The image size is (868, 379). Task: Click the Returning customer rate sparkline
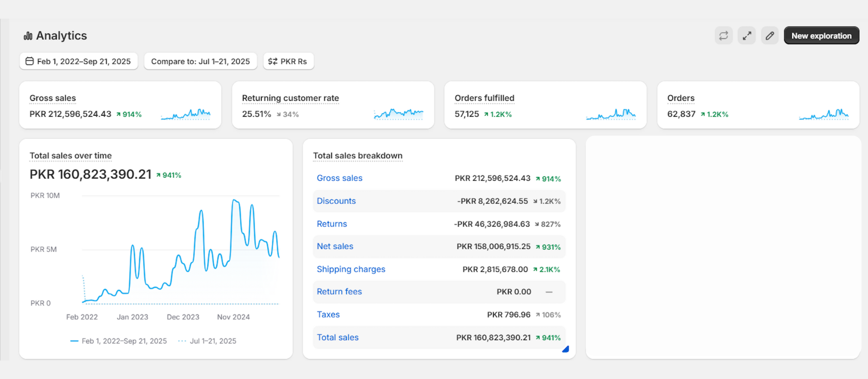point(398,114)
